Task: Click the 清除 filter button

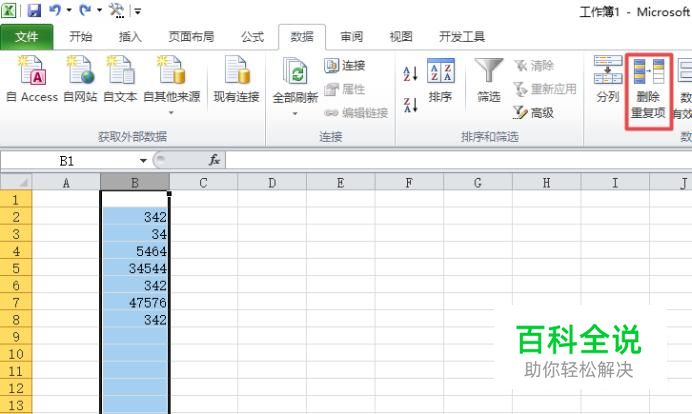Action: click(x=534, y=65)
